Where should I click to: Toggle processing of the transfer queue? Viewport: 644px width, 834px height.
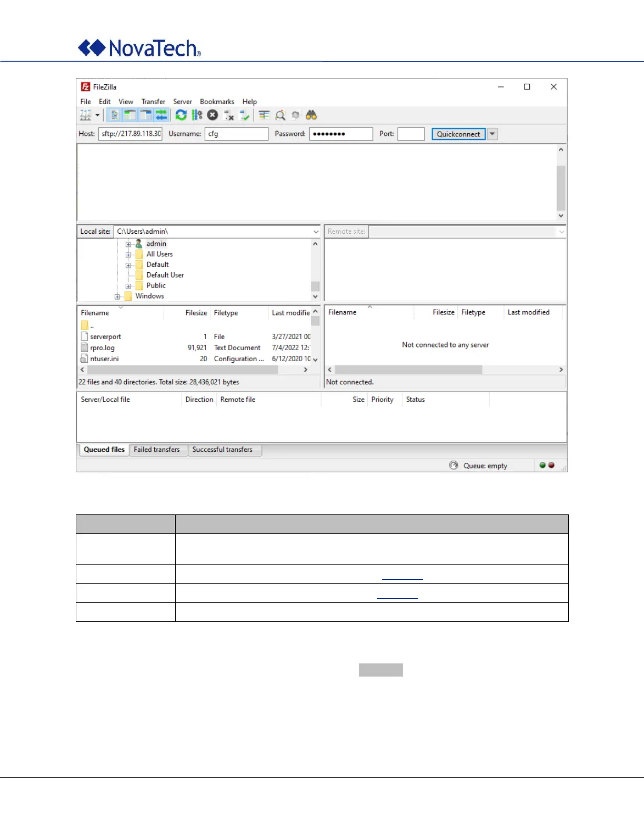click(197, 115)
